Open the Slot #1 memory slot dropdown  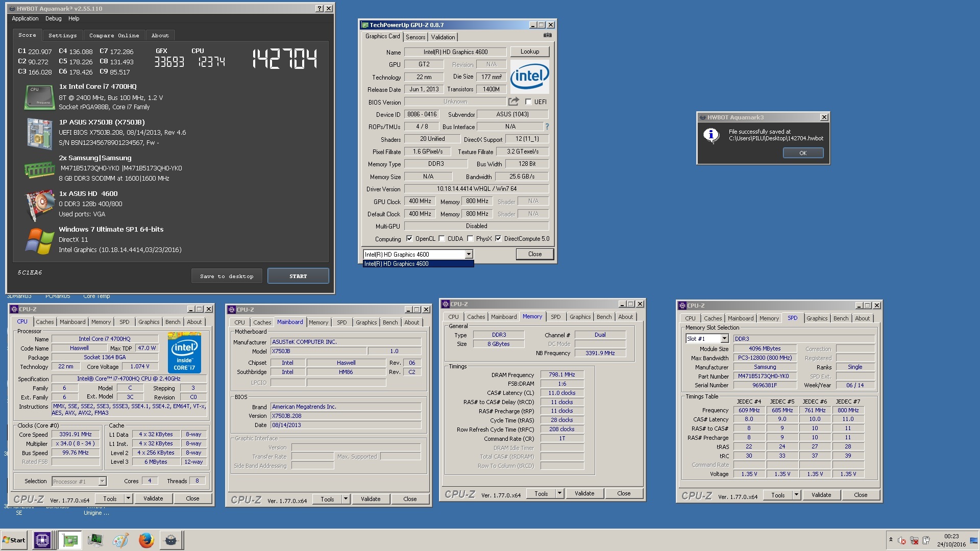724,339
